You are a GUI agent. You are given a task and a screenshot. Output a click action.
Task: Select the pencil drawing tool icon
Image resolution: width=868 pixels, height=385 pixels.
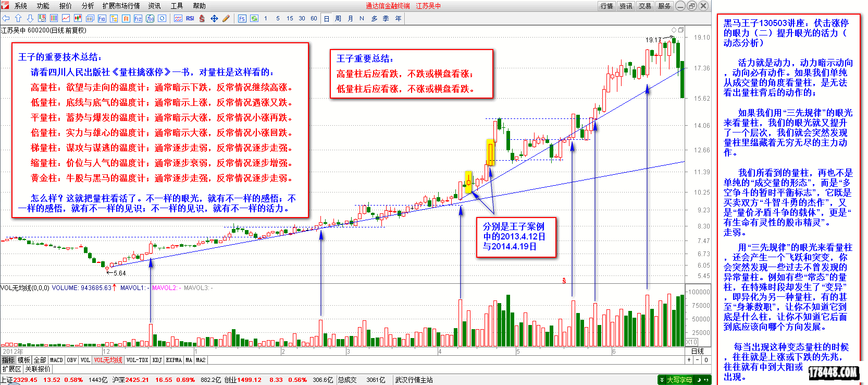[226, 18]
